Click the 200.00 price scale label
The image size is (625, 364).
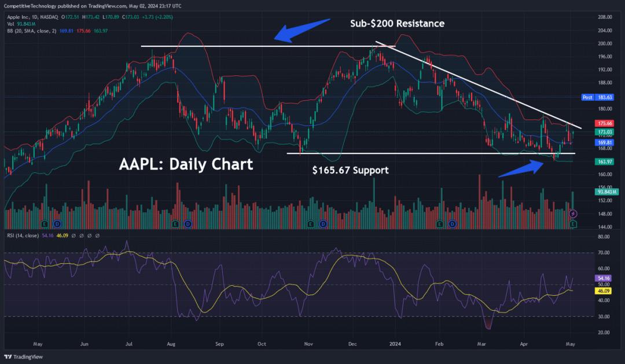605,43
